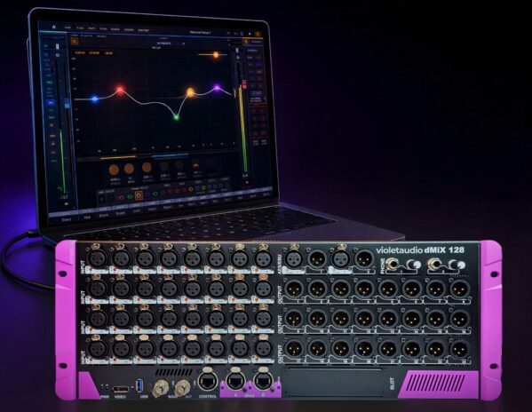Select the green EQ band node
Image resolution: width=532 pixels, height=412 pixels.
176,117
